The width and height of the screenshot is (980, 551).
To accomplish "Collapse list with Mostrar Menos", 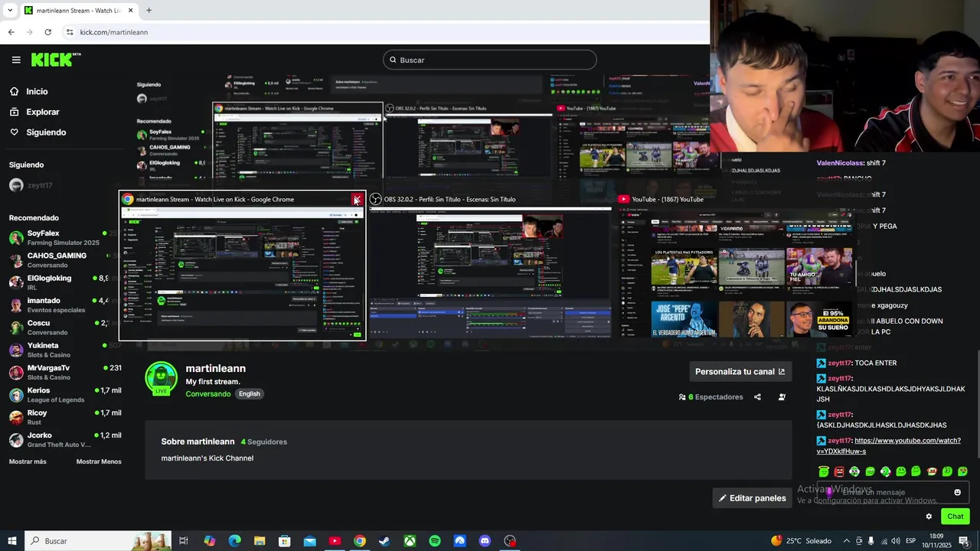I will pyautogui.click(x=99, y=461).
